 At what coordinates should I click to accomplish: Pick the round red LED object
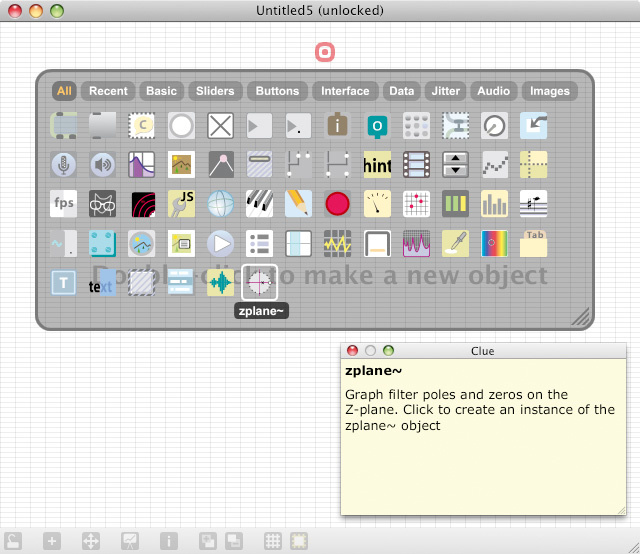[x=337, y=203]
